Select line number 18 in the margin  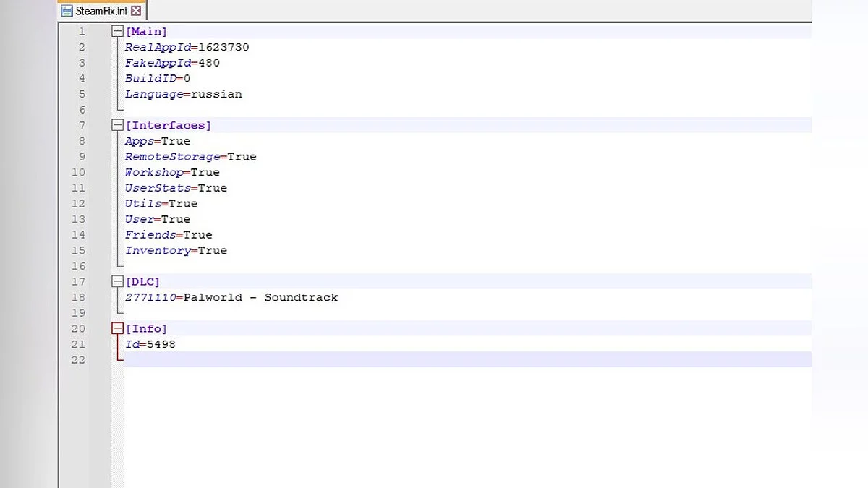[x=77, y=298]
